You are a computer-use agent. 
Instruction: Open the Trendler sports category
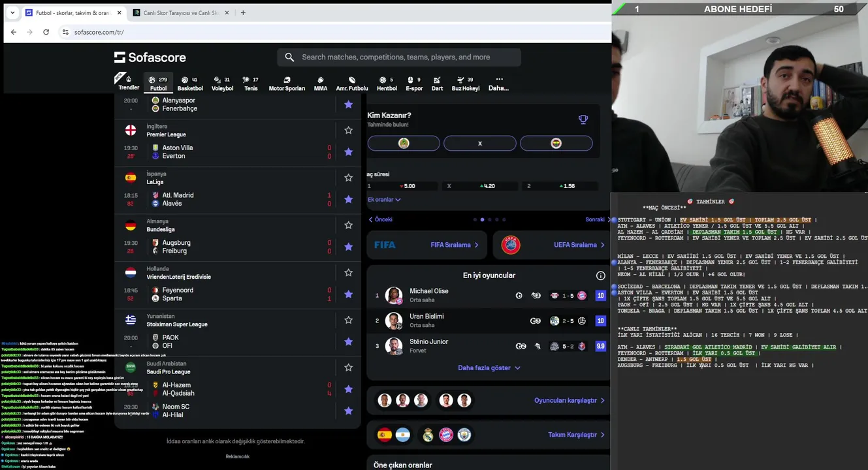coord(129,83)
